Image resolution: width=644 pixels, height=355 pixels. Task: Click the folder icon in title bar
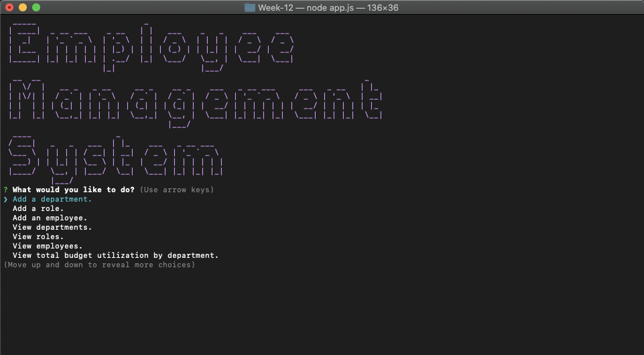pos(250,7)
